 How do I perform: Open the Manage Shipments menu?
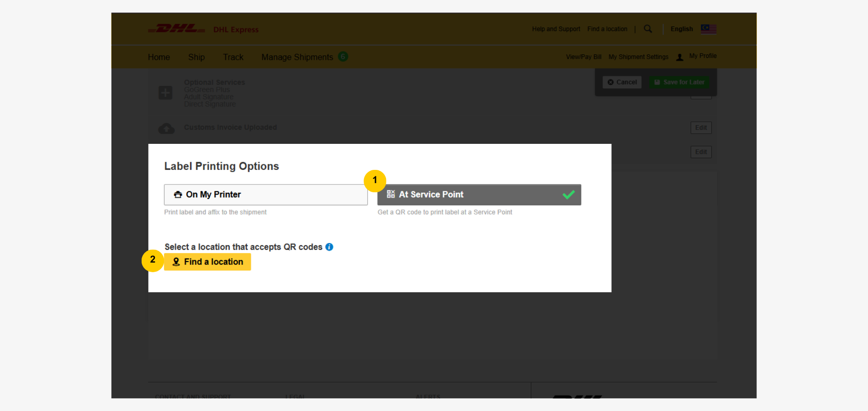click(297, 57)
